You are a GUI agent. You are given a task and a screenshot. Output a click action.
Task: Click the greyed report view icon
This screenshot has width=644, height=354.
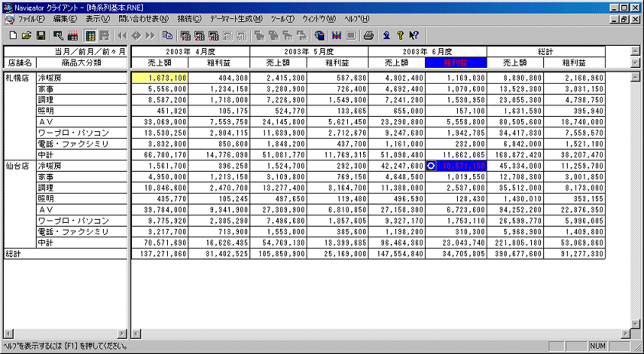[x=105, y=36]
